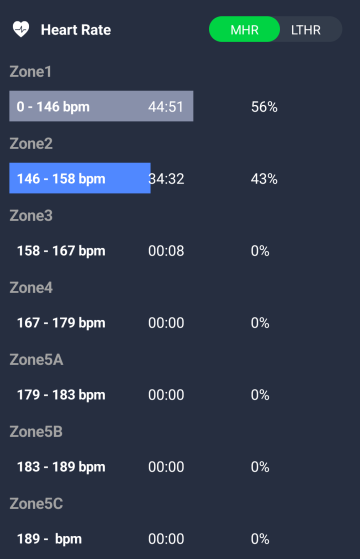
Task: Click the 56% value for Zone1
Action: pyautogui.click(x=264, y=107)
